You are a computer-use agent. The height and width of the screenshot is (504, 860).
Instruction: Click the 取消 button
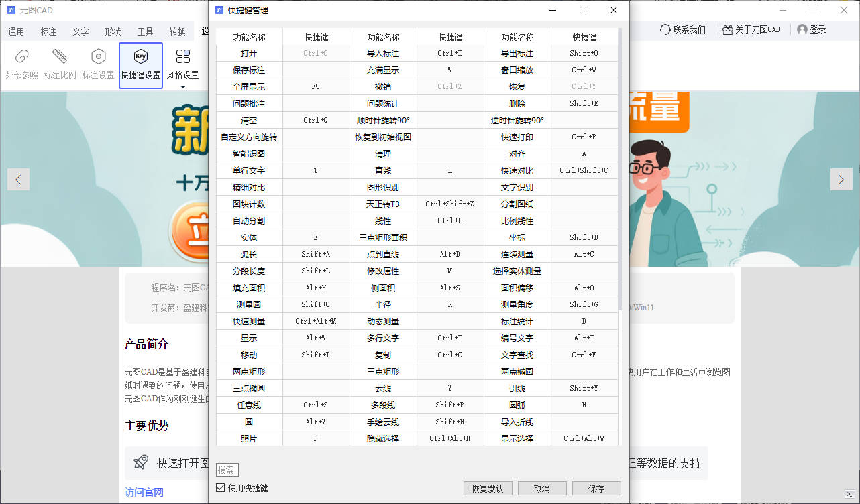(542, 489)
